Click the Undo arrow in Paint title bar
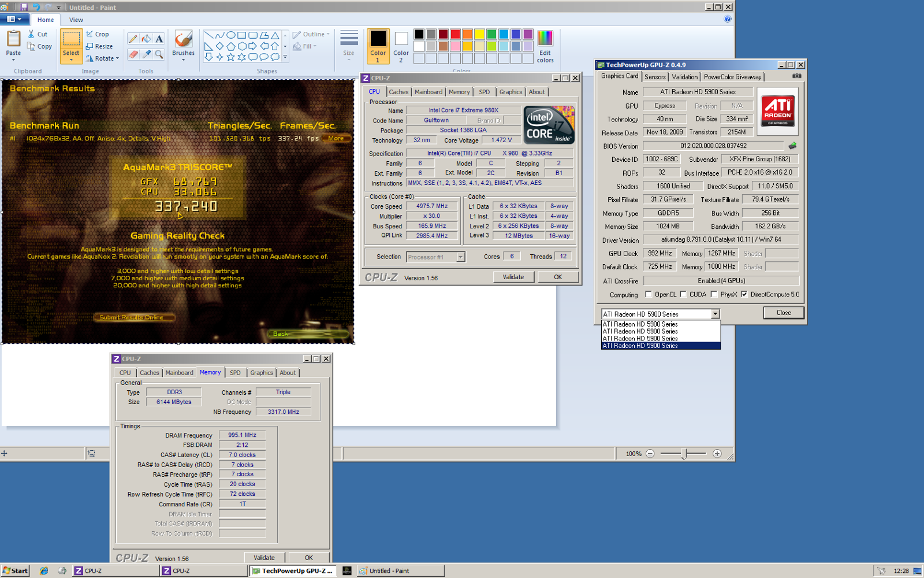Screen dimensions: 924x578 [36, 7]
